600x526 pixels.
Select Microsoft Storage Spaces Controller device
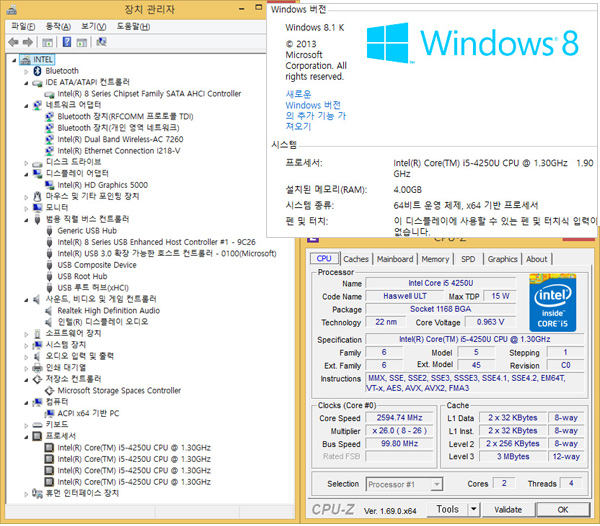click(119, 391)
